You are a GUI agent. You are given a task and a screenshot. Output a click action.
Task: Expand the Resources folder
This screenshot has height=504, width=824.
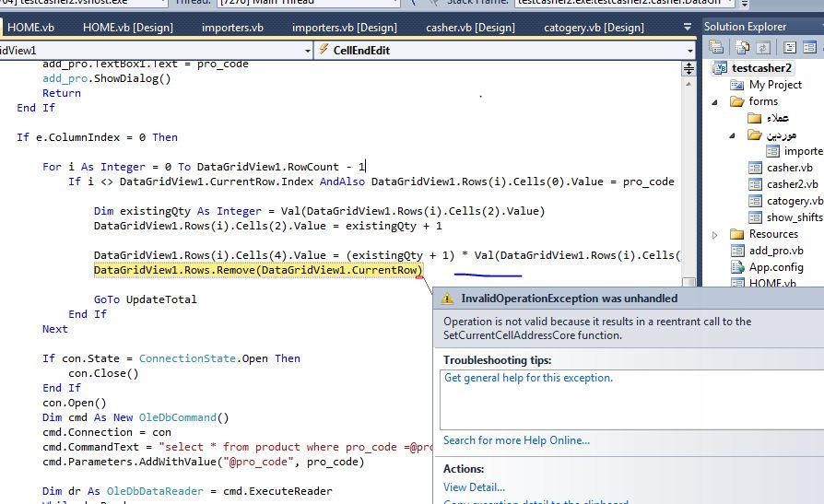pyautogui.click(x=715, y=235)
